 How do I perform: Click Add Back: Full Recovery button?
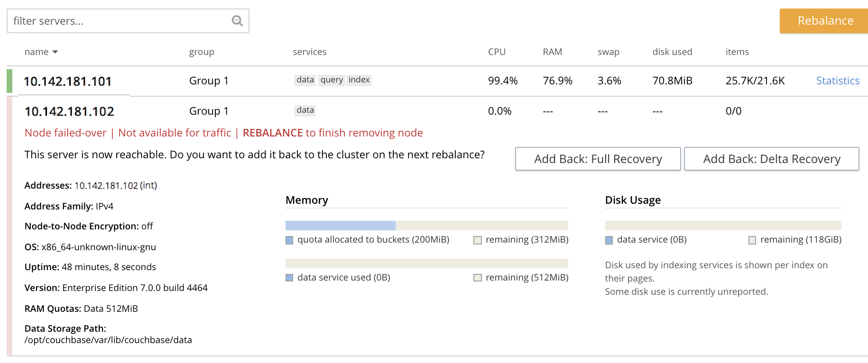[598, 159]
